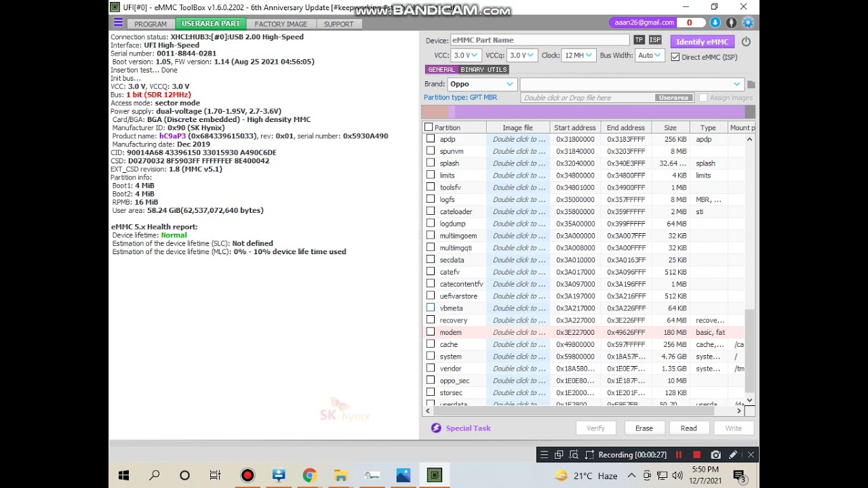Click the Special Task link
This screenshot has height=488, width=868.
[x=468, y=428]
